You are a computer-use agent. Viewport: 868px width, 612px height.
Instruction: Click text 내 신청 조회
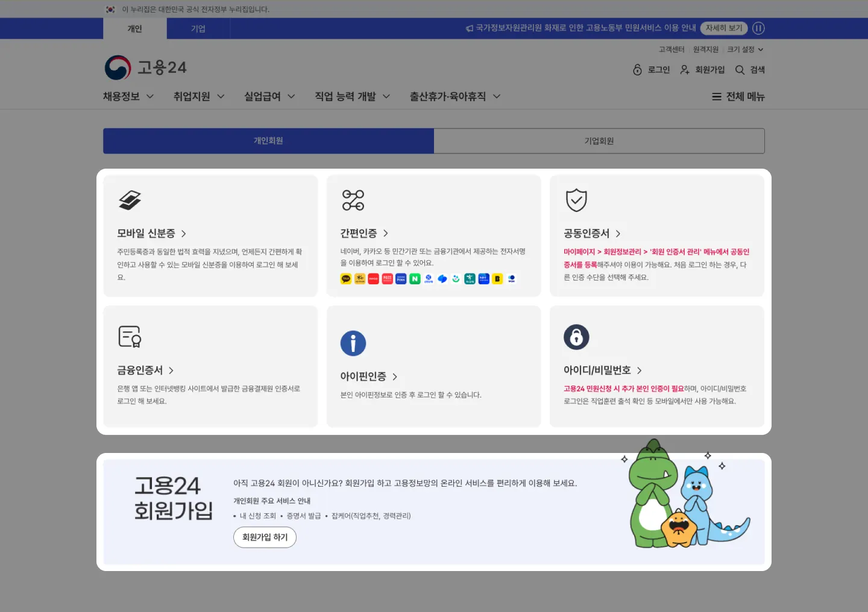[258, 516]
